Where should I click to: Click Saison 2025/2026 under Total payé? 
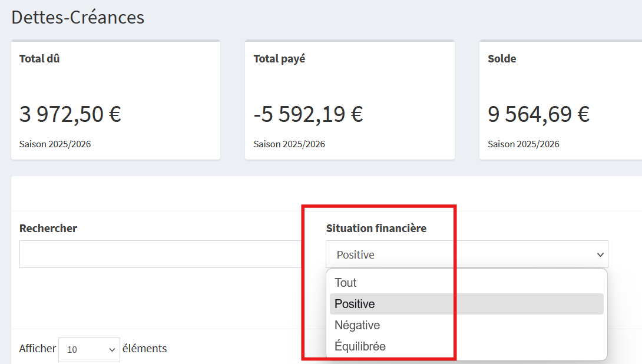coord(289,144)
